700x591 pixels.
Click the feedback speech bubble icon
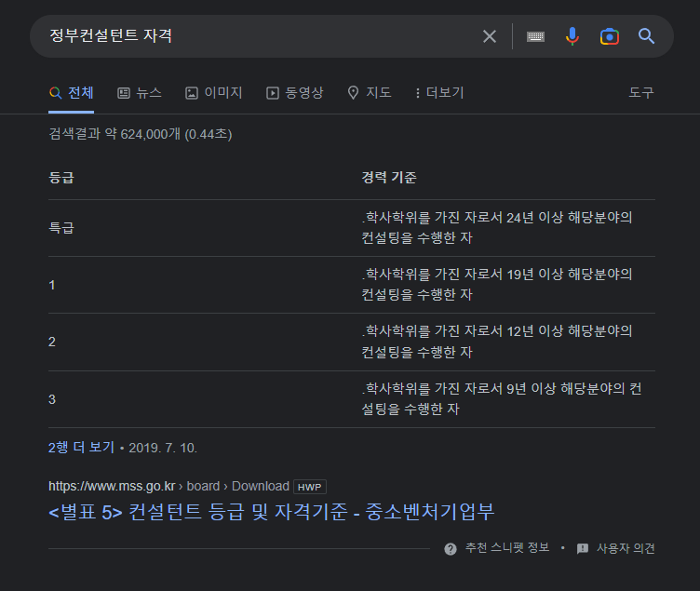tap(583, 548)
